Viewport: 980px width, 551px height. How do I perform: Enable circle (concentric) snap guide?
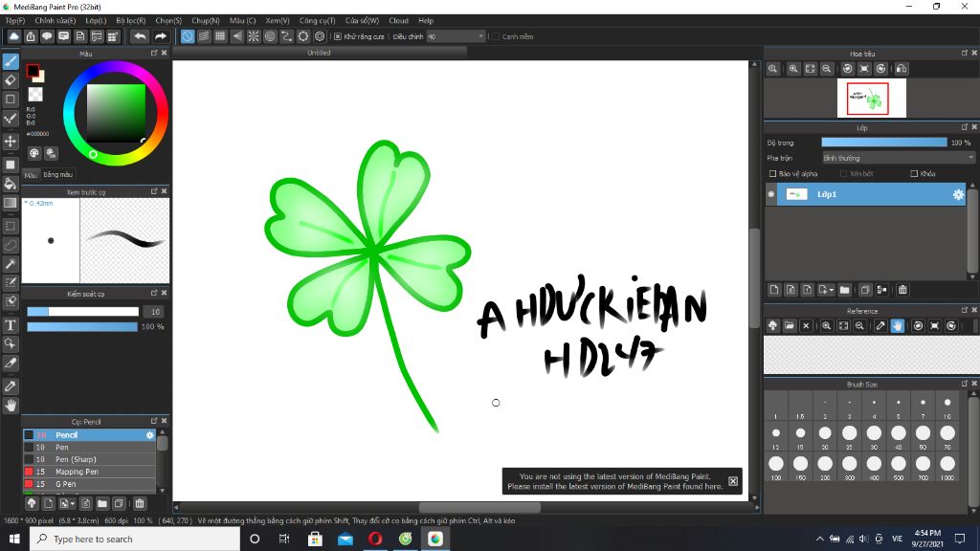[270, 36]
